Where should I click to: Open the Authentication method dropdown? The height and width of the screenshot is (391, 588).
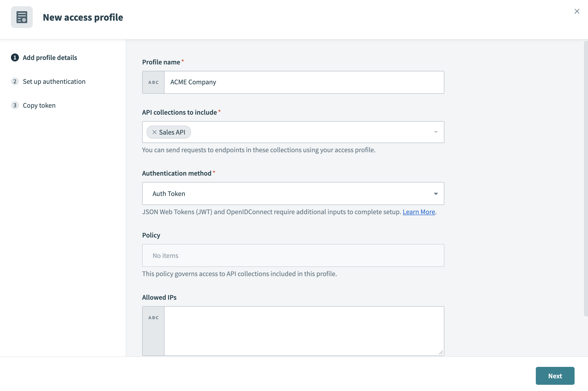(x=435, y=194)
